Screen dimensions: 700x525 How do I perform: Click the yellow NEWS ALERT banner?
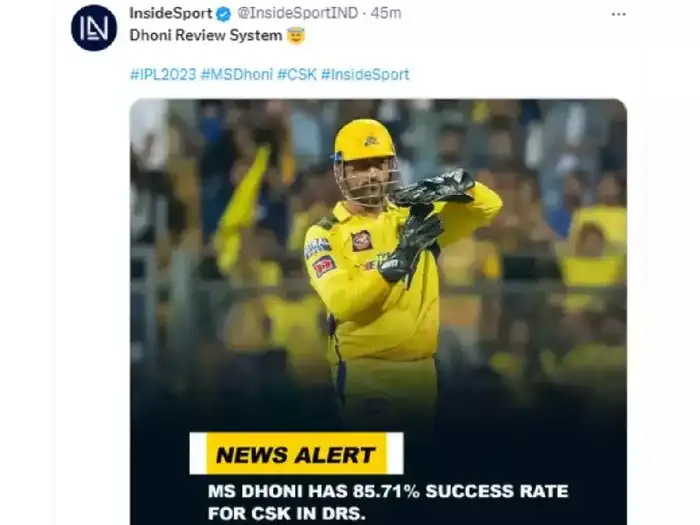(x=296, y=454)
